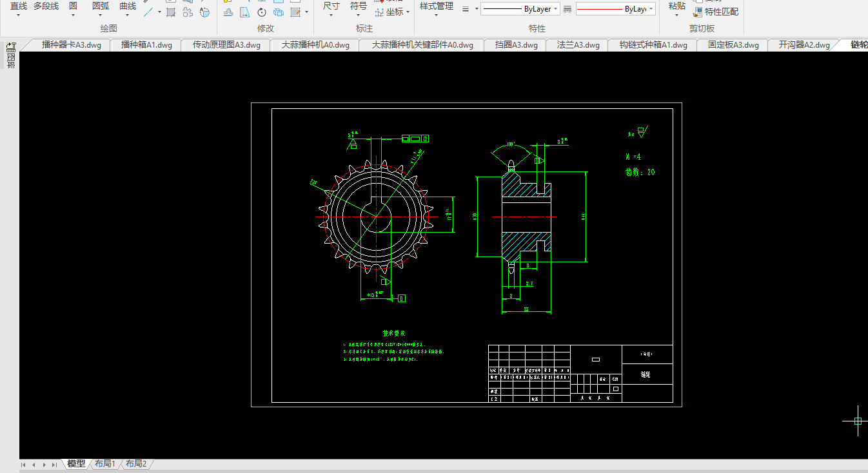Expand the 粘贴 dropdown arrow
This screenshot has height=473, width=868.
(x=676, y=15)
